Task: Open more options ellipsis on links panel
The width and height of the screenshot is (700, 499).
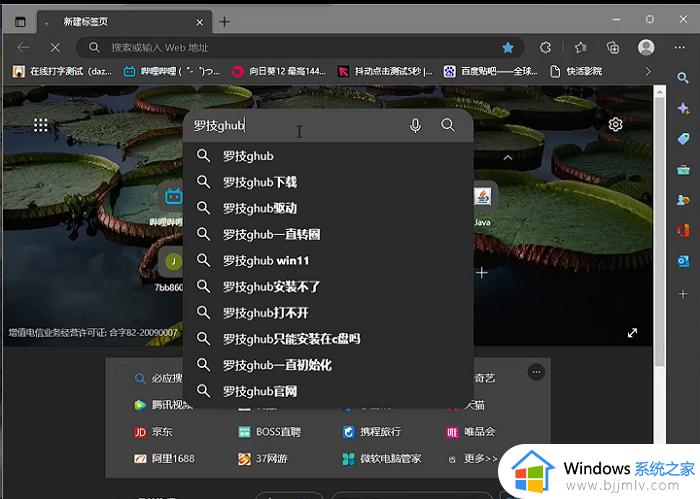Action: click(x=536, y=372)
